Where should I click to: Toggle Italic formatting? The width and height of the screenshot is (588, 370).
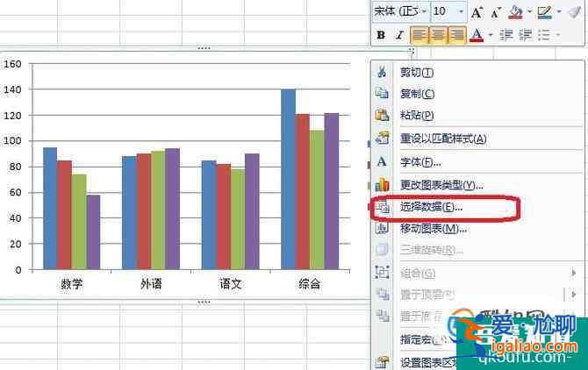399,35
